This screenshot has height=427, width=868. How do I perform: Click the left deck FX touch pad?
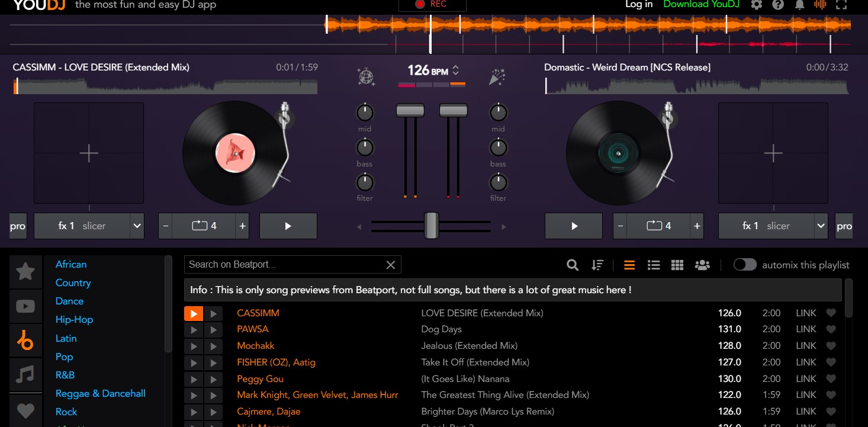click(89, 153)
